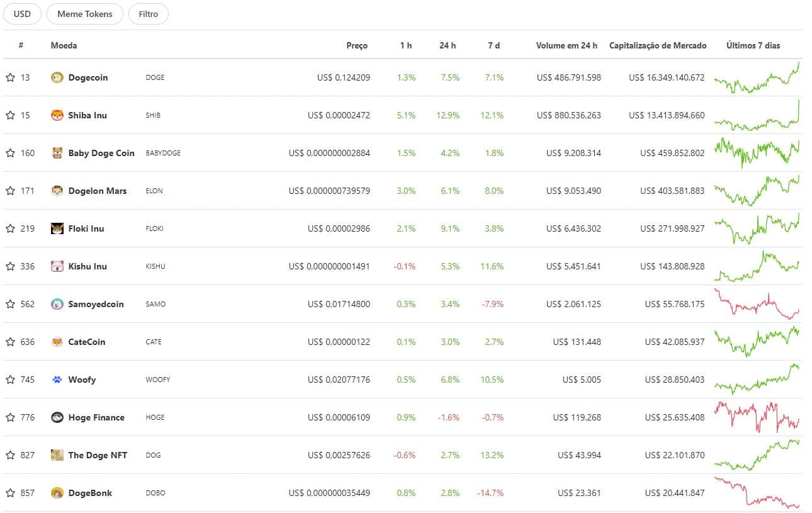
Task: Sort by the # rank column
Action: pos(21,45)
